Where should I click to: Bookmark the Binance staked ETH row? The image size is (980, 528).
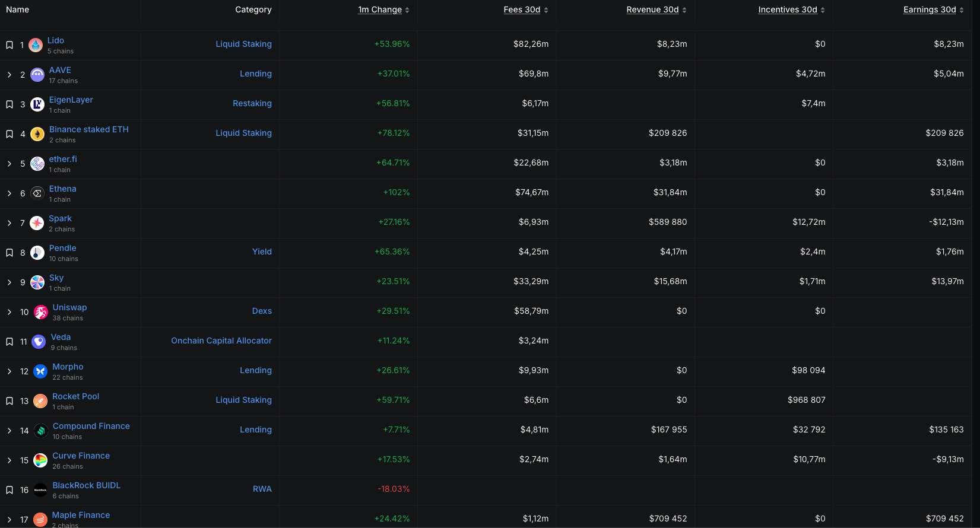click(x=9, y=134)
